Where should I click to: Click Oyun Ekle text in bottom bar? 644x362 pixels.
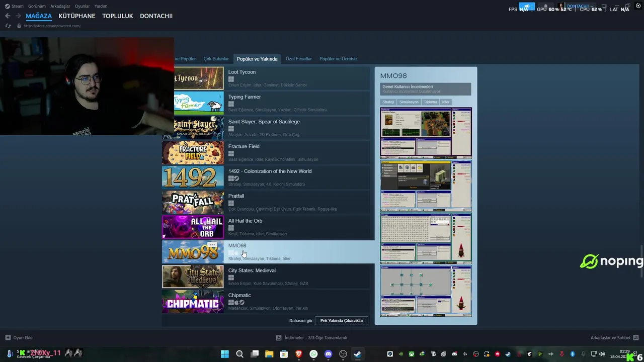[x=23, y=338]
